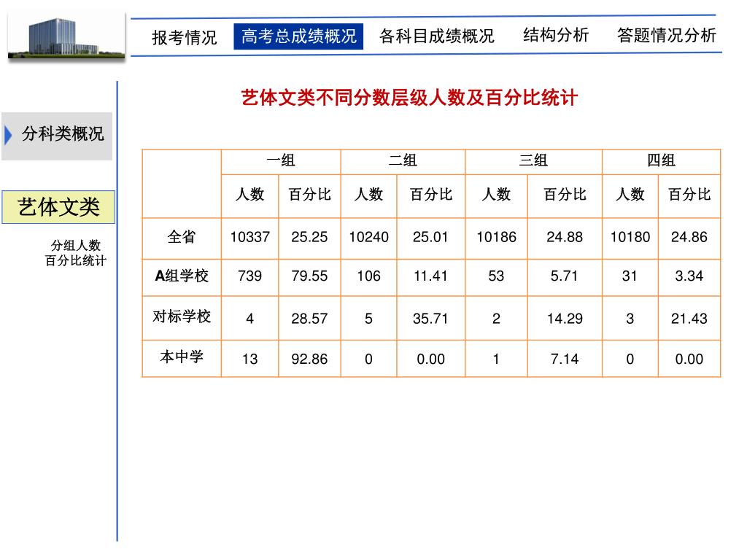Go to the 结构分析 tab
The image size is (747, 560).
[x=555, y=35]
